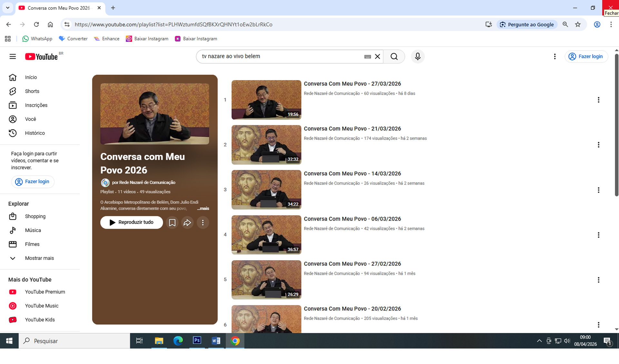Expand Mostrar mais in Explorar section
The image size is (619, 364).
pos(39,258)
